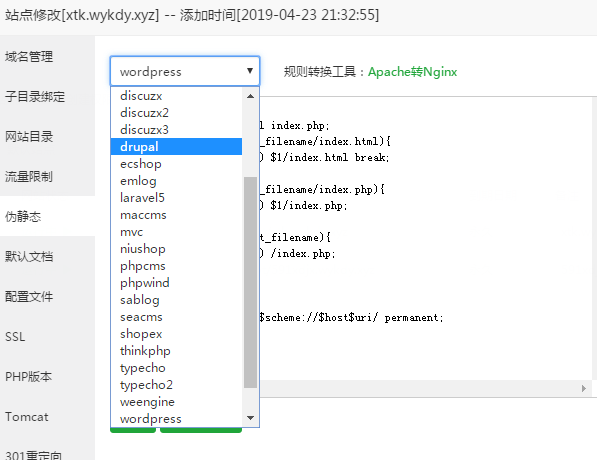Select sablog option
This screenshot has width=597, height=460.
click(176, 300)
